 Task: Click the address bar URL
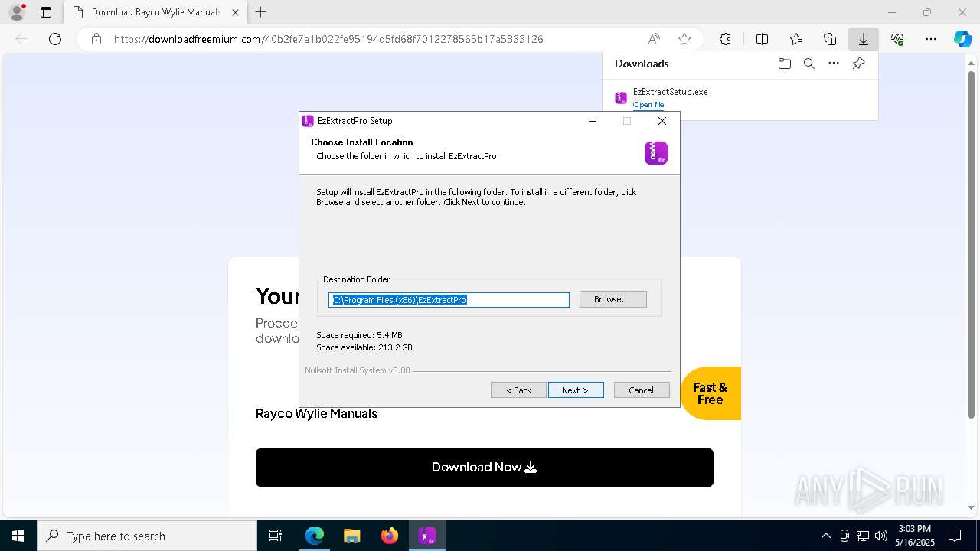[328, 39]
